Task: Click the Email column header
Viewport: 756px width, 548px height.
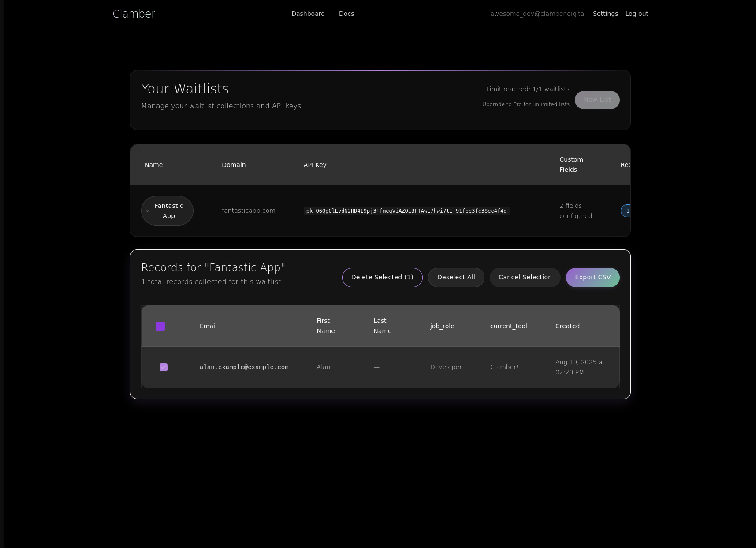Action: coord(208,326)
